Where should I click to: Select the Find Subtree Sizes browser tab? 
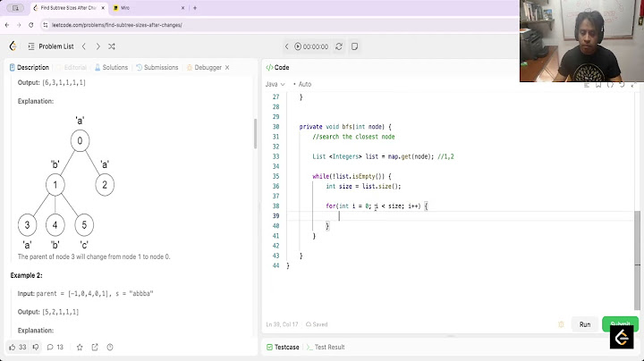click(x=68, y=8)
